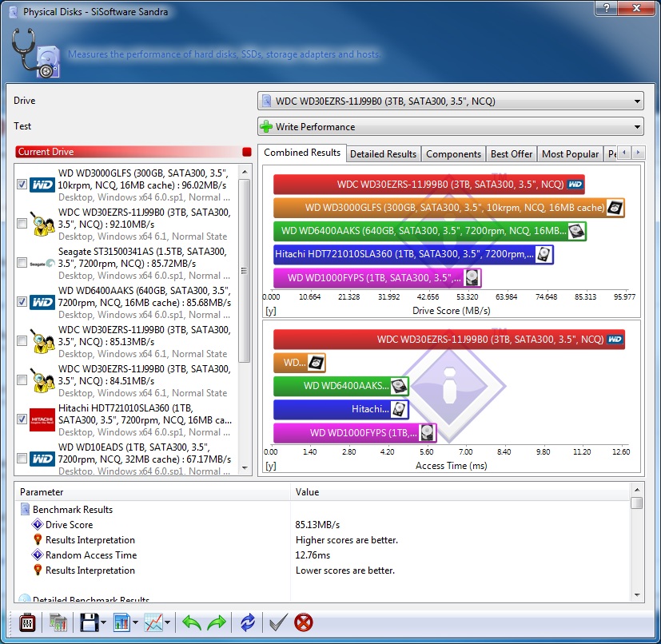
Task: Go to the Best Offer tab
Action: point(512,154)
